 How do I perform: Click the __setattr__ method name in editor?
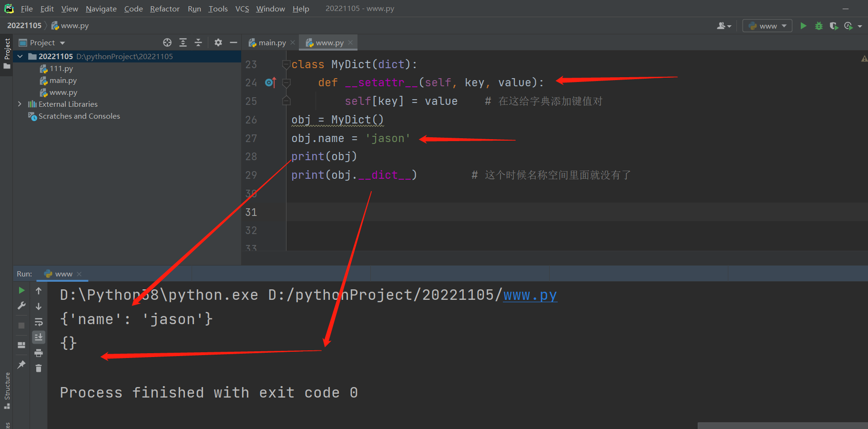point(381,83)
